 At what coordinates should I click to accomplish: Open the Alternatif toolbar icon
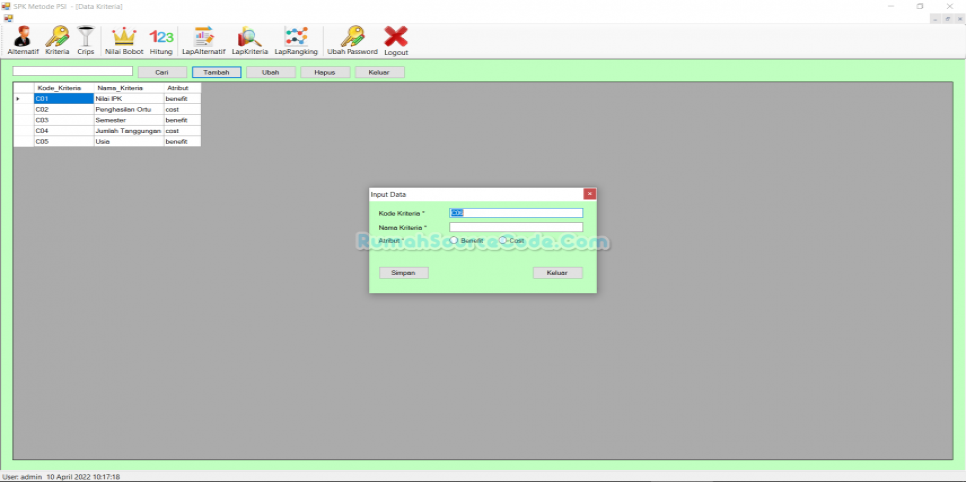pyautogui.click(x=22, y=38)
